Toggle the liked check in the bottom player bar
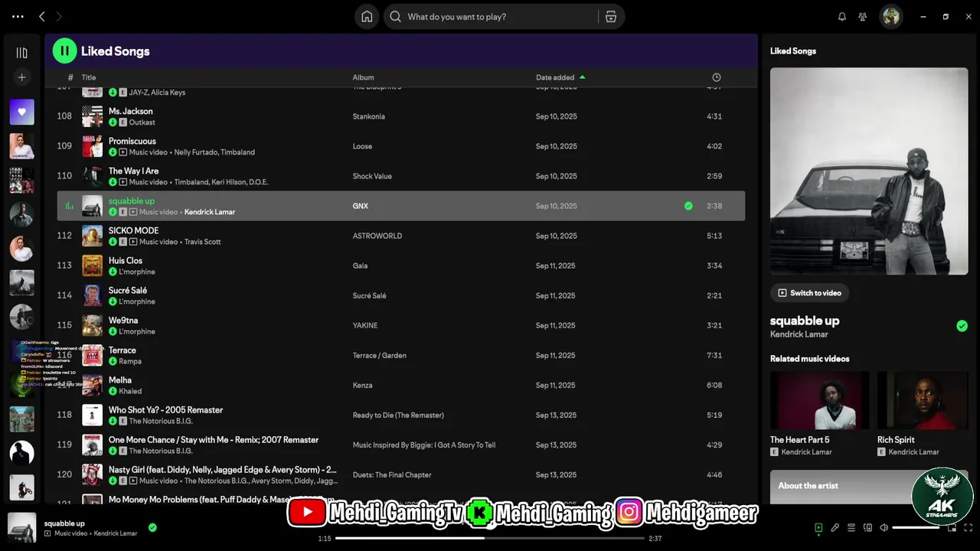980x551 pixels. pyautogui.click(x=152, y=527)
